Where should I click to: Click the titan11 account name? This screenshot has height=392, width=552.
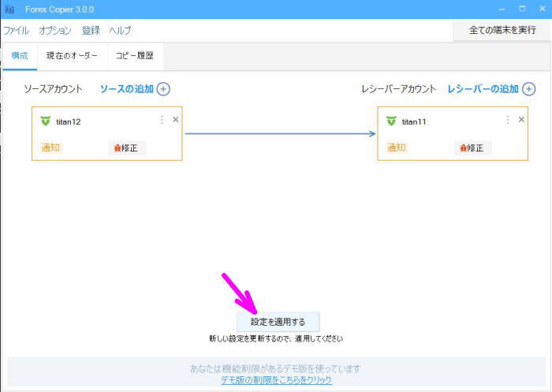point(414,122)
